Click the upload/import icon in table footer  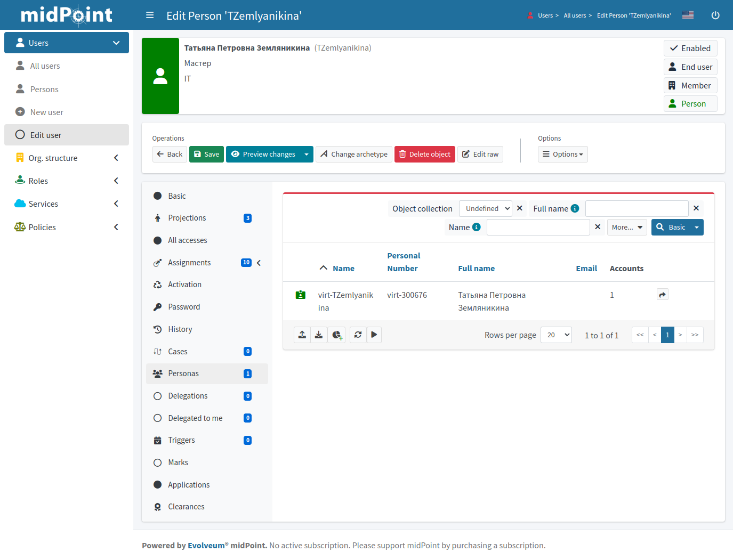tap(302, 335)
